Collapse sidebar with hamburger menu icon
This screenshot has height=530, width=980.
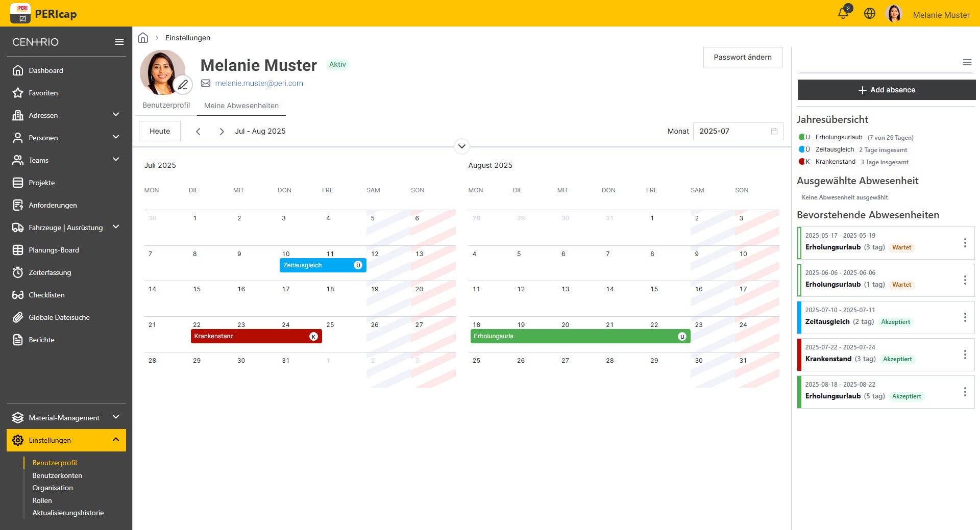click(119, 42)
